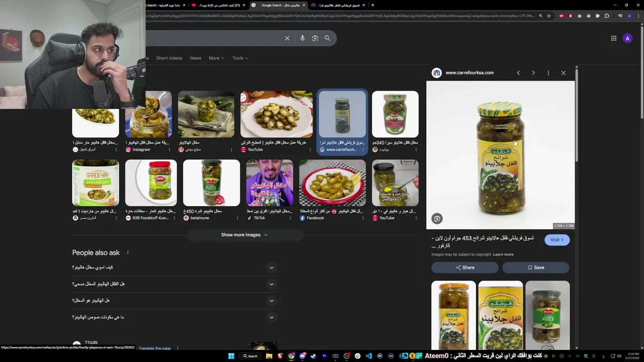644x362 pixels.
Task: Show next image in preview panel
Action: click(533, 73)
